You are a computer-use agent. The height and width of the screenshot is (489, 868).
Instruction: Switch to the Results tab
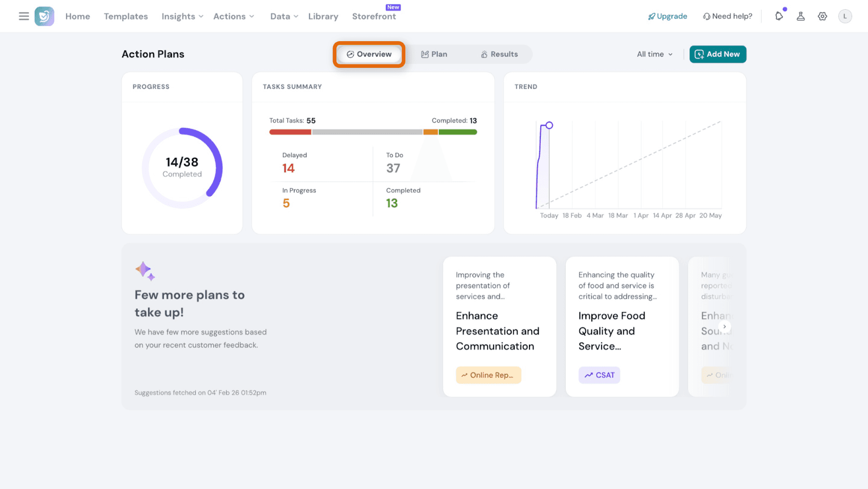(x=499, y=54)
